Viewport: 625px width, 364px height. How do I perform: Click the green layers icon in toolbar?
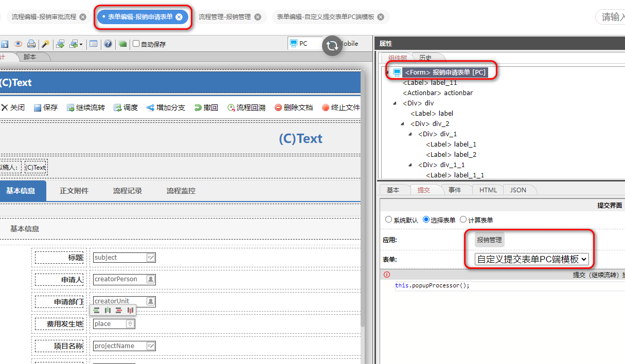coord(122,44)
